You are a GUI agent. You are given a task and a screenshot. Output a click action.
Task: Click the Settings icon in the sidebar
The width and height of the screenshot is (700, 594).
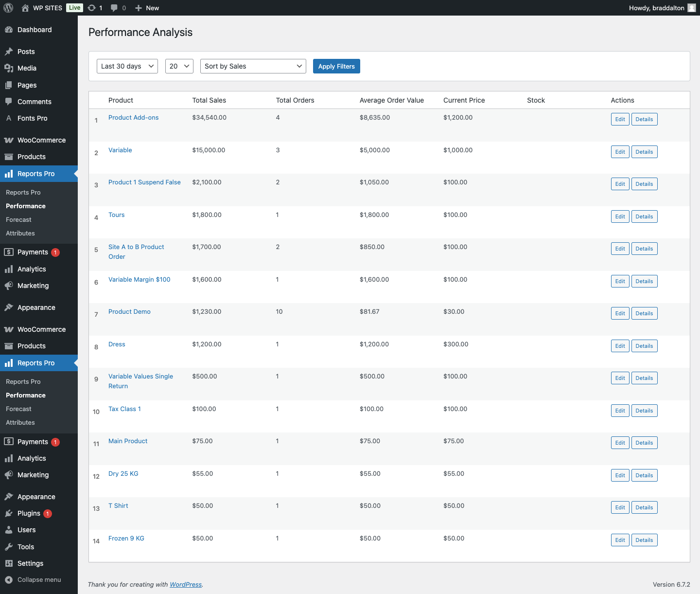[x=9, y=563]
